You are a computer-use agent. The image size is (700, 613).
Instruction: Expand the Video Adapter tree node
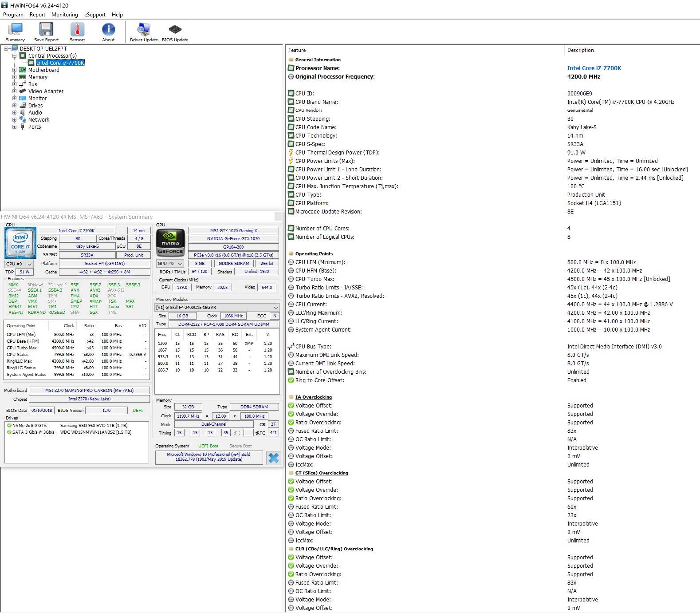tap(14, 91)
